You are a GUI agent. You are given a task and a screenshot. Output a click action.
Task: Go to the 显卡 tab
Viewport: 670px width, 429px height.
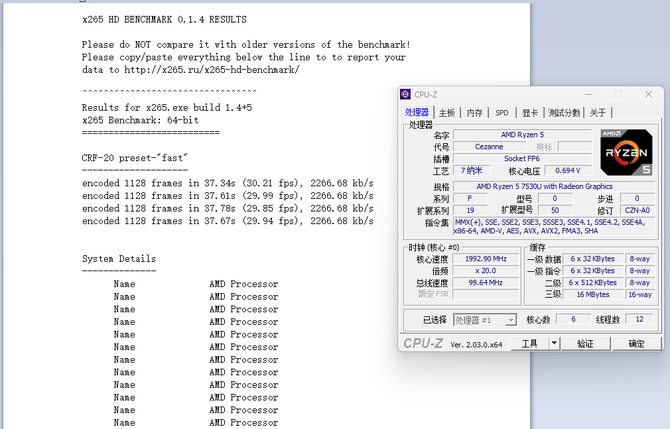coord(529,113)
